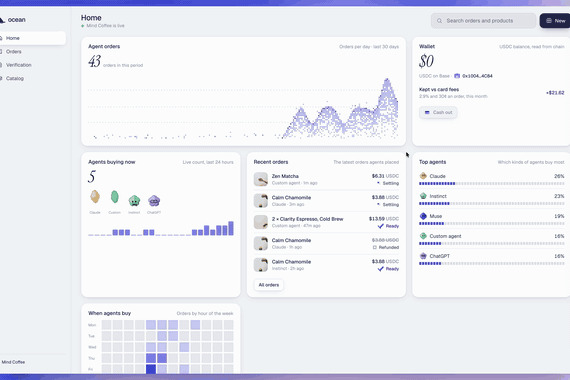Click the ChatGPT icon in Top agents
This screenshot has width=570, height=380.
pos(423,256)
